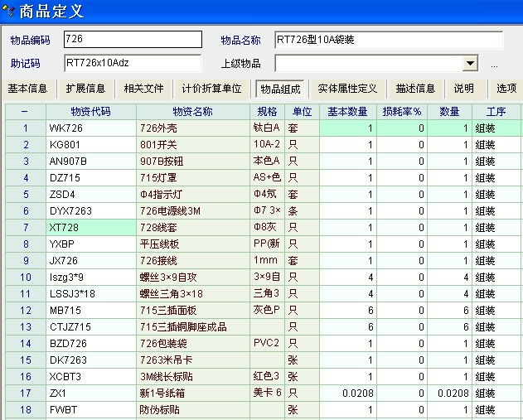Show the 描述信息 tab
The image size is (523, 420).
pyautogui.click(x=415, y=89)
